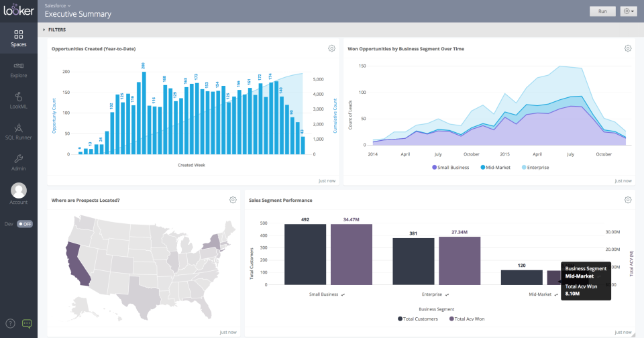Open the Salesforce space dropdown

point(58,5)
